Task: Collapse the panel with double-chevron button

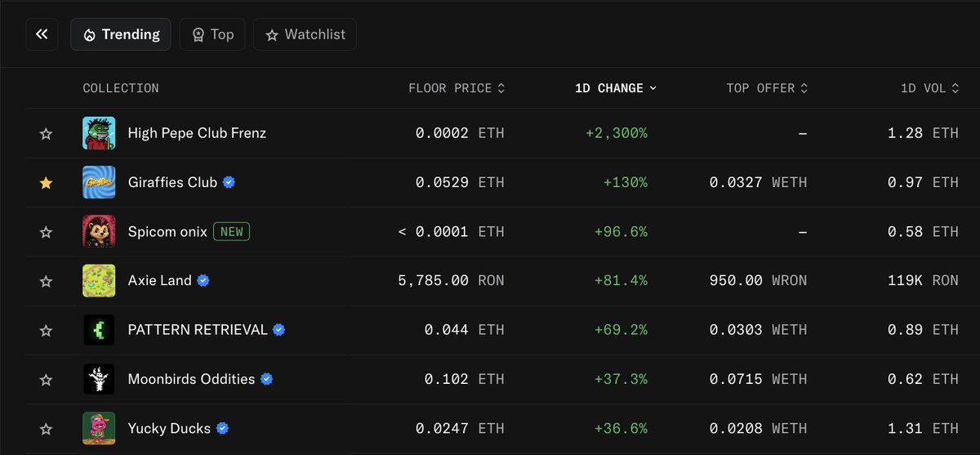Action: 42,34
